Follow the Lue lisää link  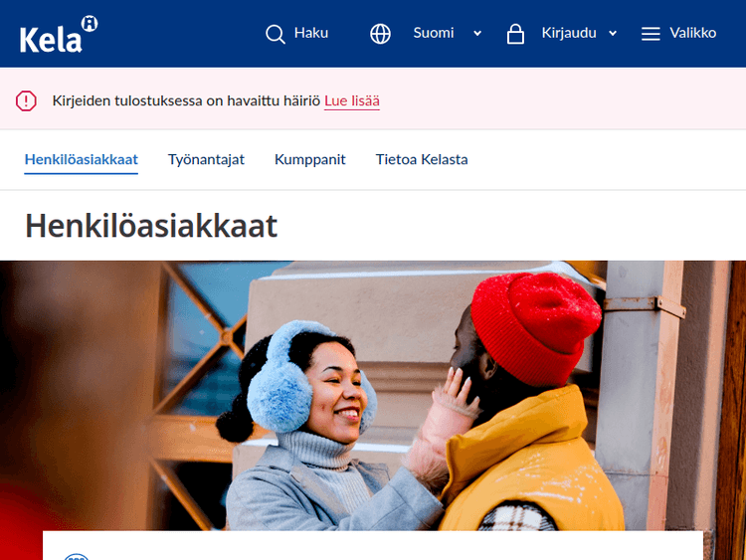point(352,100)
